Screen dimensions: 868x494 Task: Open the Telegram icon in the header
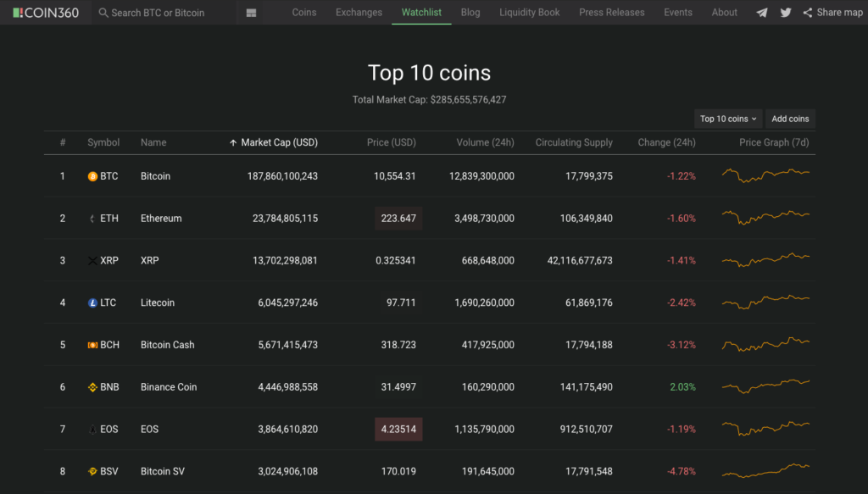(761, 12)
